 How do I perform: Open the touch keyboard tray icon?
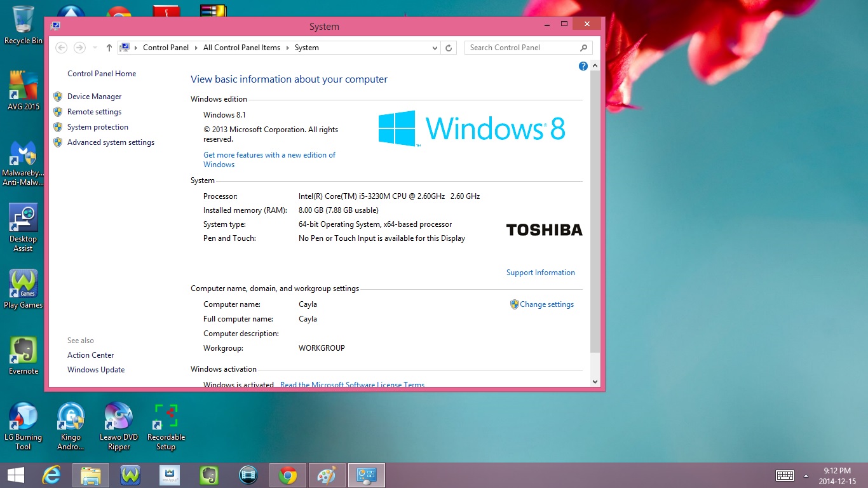785,475
